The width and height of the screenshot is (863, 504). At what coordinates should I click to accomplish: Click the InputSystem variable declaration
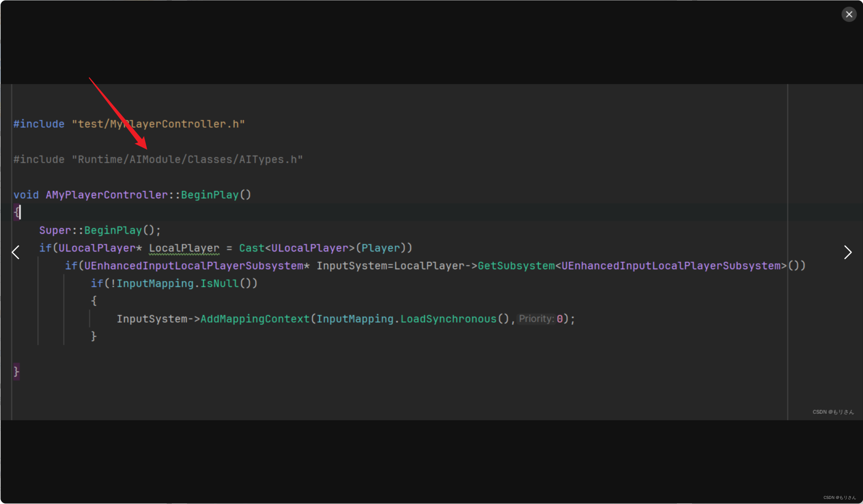(351, 266)
